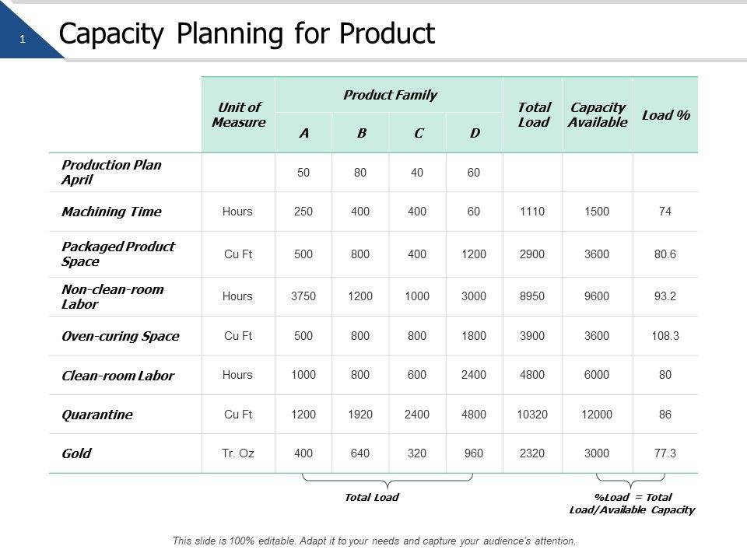Select the Capacity Planning for Product title
This screenshot has height=560, width=747.
[x=247, y=34]
